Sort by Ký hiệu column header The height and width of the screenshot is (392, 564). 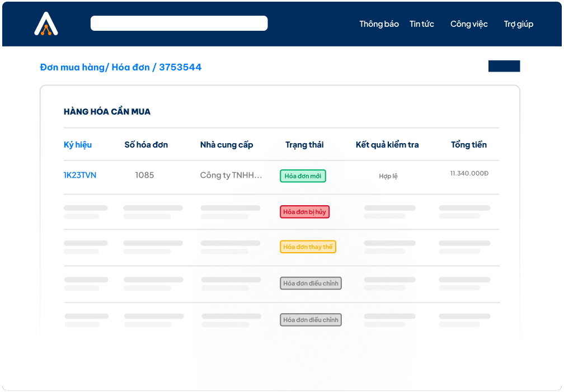click(x=78, y=145)
